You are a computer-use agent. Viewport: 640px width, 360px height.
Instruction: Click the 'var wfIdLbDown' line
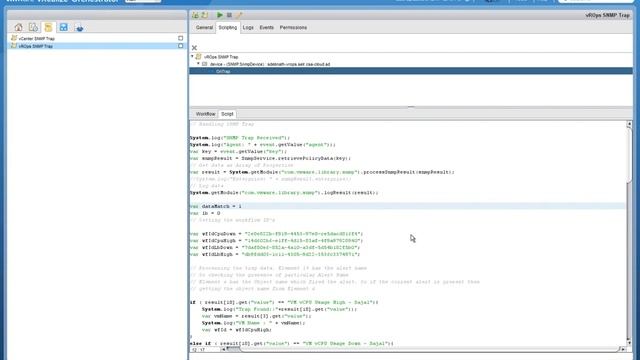pos(275,248)
